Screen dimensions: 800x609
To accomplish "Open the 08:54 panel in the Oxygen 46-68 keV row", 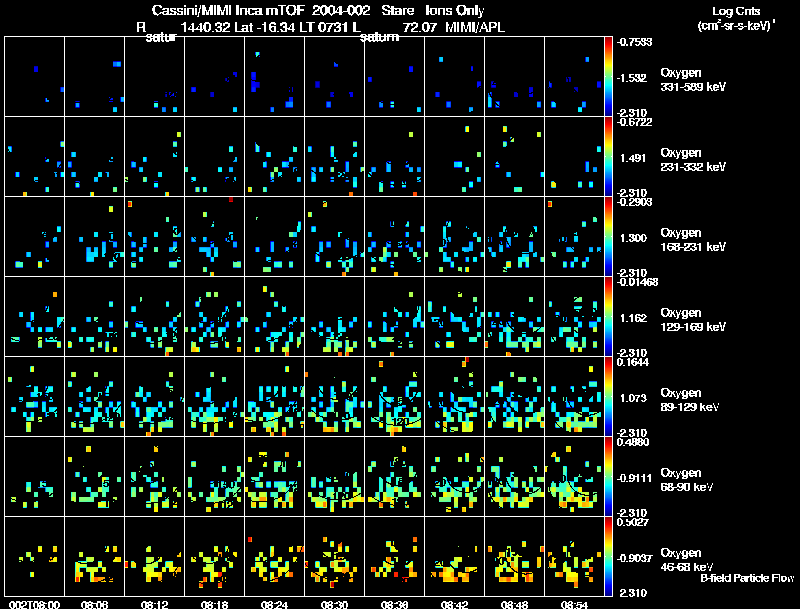I will (x=574, y=556).
